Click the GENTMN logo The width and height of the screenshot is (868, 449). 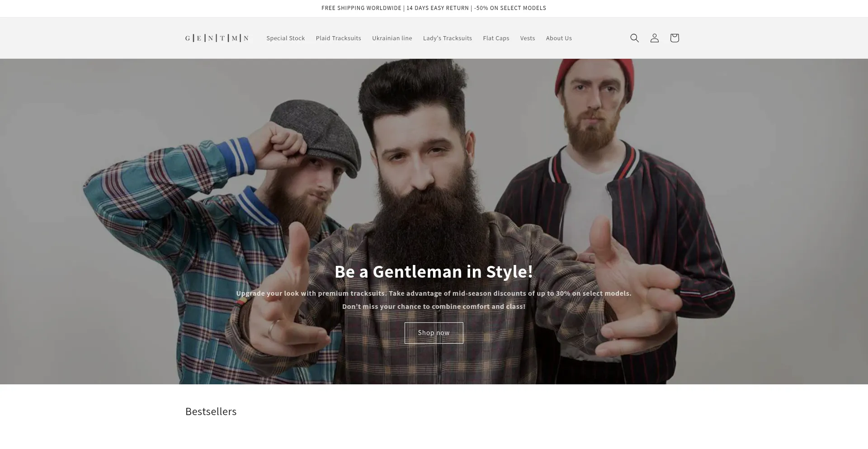point(217,38)
